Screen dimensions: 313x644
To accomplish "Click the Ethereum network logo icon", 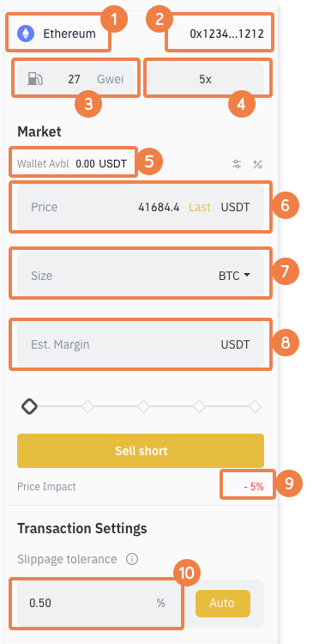I will click(26, 33).
